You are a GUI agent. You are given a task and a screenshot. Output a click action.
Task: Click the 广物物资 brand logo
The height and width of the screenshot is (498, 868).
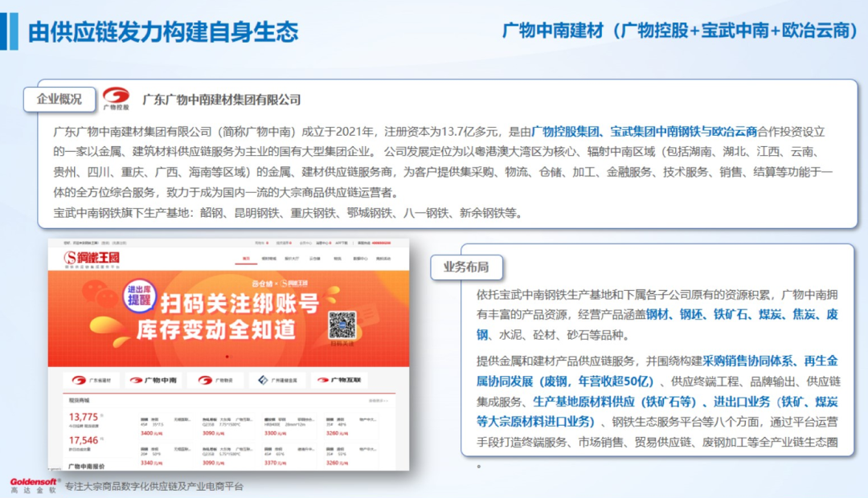click(217, 380)
